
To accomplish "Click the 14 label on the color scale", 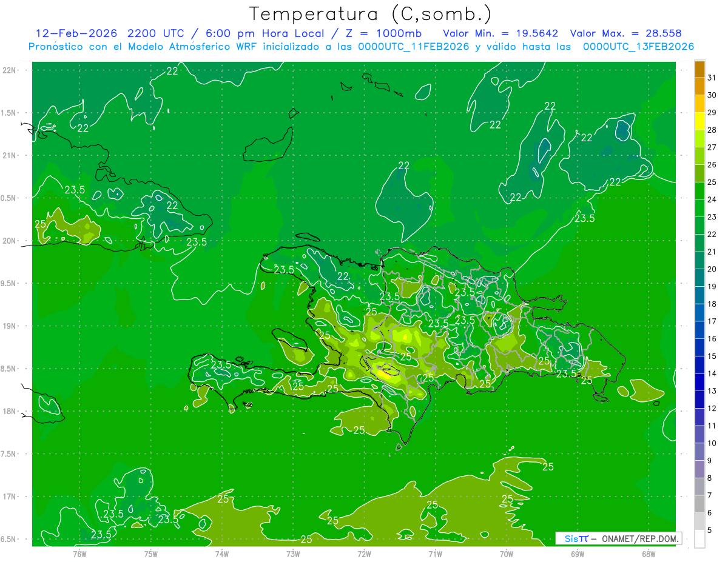I will click(712, 373).
